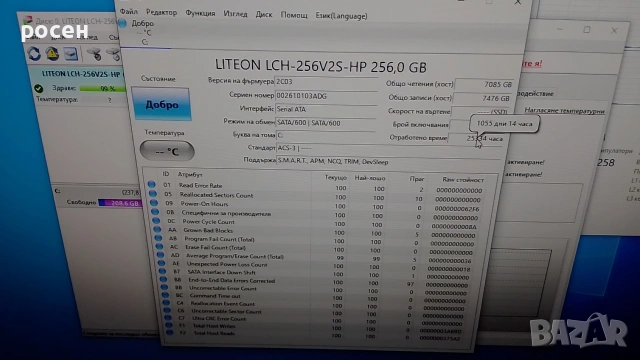Click the status dot for Специфични за производителя row
640x360 pixels.
pyautogui.click(x=155, y=212)
